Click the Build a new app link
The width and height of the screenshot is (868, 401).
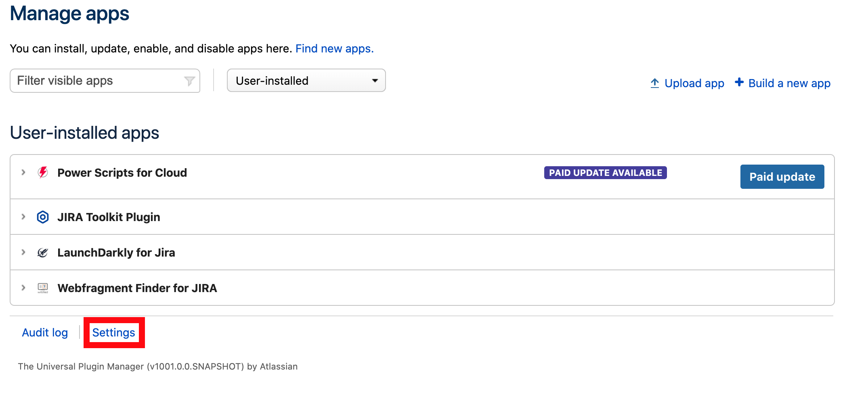789,83
